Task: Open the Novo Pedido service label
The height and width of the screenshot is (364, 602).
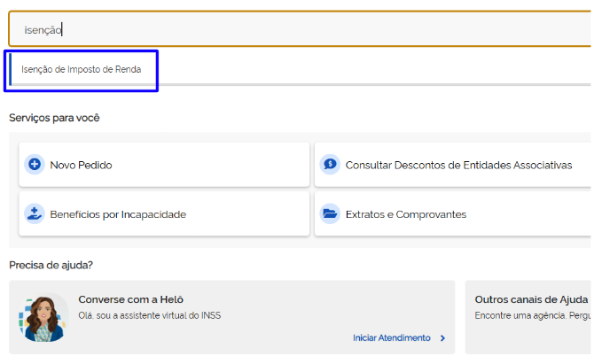Action: [x=82, y=166]
